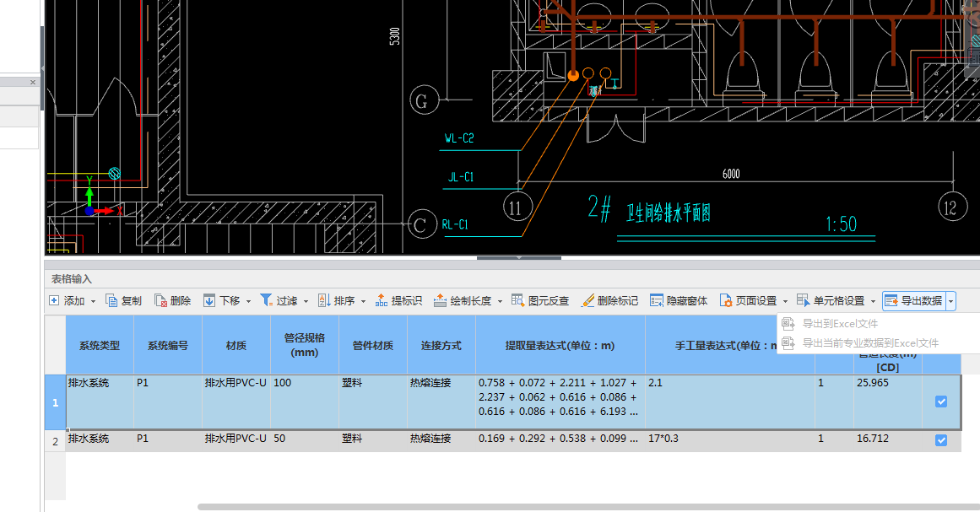Click the 复制 (copy) toolbar icon
980x512 pixels.
(111, 301)
